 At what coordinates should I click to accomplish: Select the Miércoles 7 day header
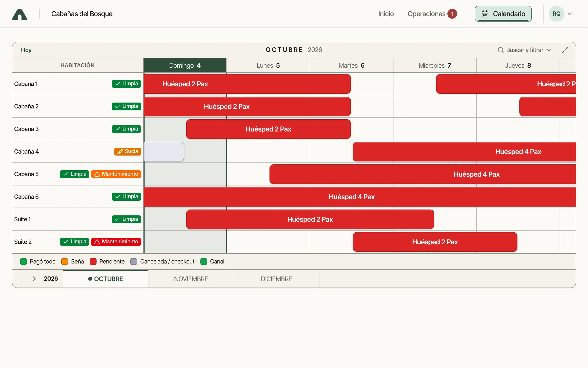pos(435,66)
